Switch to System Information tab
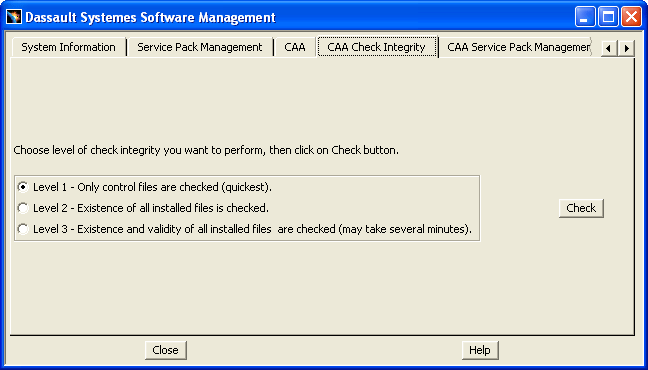 (69, 47)
